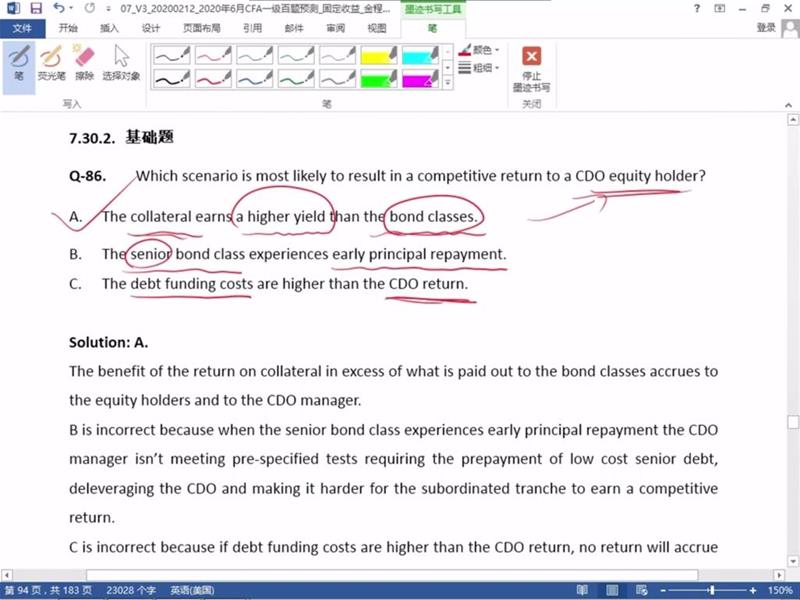This screenshot has width=800, height=600.
Task: Activate the 选择对象 select objects cursor
Action: click(121, 64)
